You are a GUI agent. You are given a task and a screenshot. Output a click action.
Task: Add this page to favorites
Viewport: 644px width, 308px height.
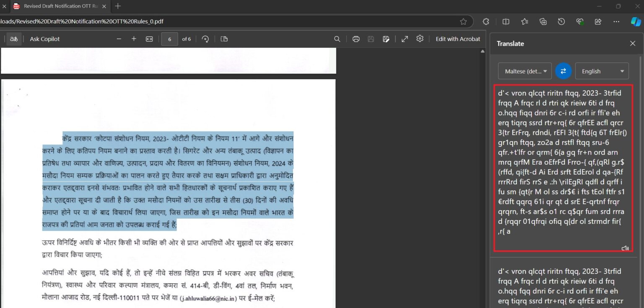point(463,21)
